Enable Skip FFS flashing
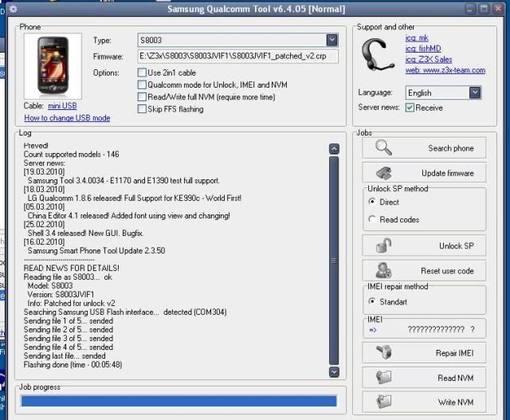The image size is (510, 420). 142,109
